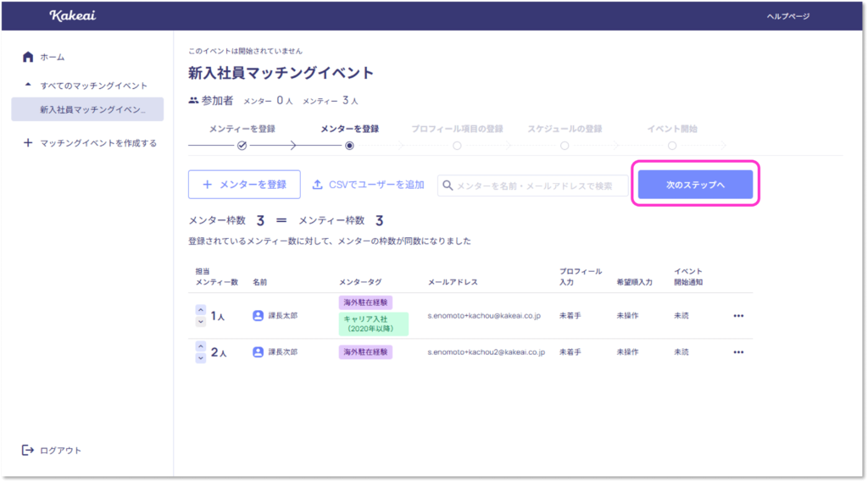Click the avatar icon of 課長太郎
Image resolution: width=868 pixels, height=482 pixels.
tap(259, 316)
